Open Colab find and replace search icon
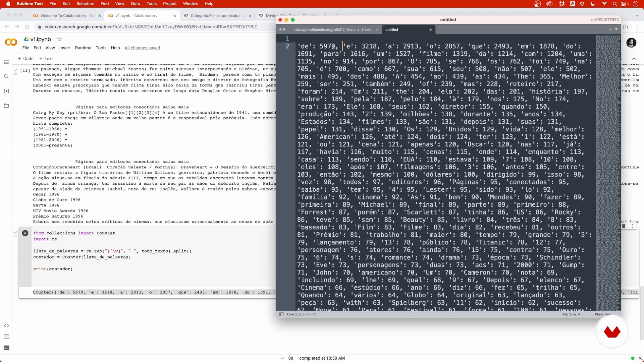 tap(6, 77)
